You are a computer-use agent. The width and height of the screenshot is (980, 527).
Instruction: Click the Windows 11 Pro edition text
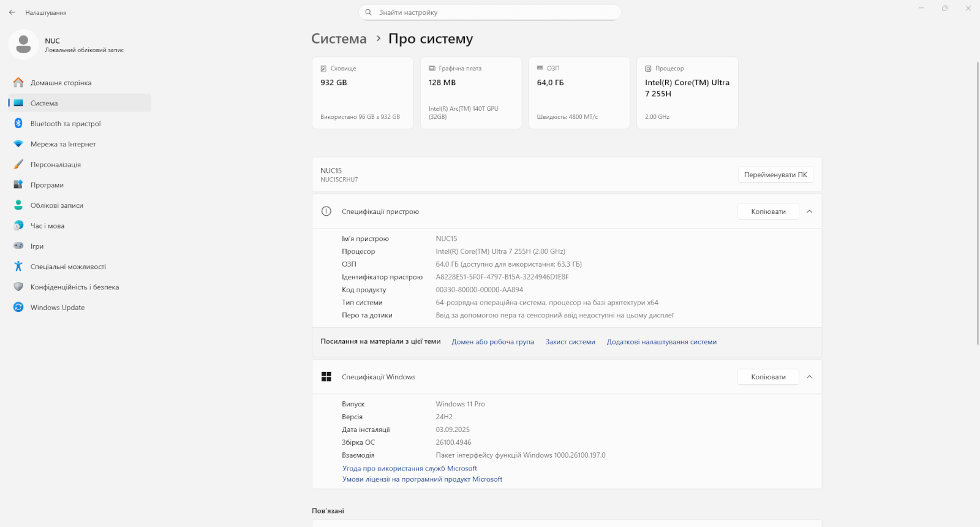coord(460,404)
